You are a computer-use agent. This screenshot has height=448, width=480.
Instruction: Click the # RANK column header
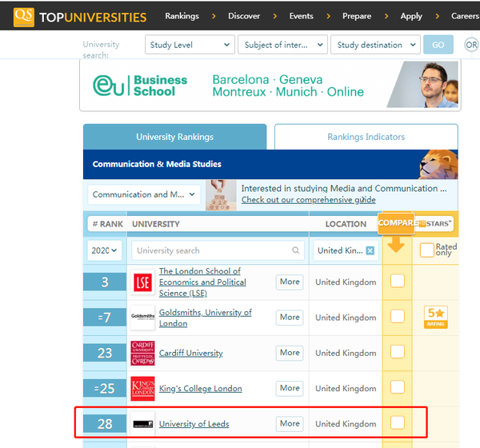pos(107,224)
